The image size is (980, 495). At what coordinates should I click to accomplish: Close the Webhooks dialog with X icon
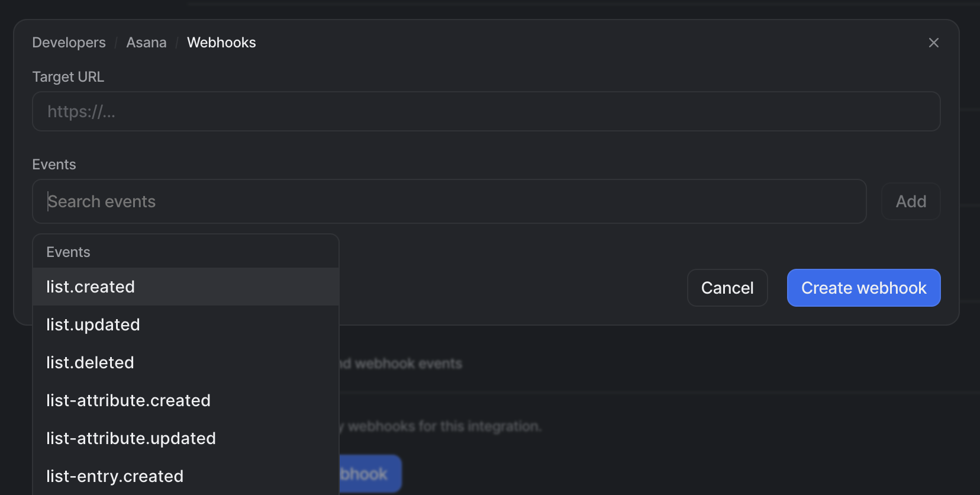click(x=934, y=43)
